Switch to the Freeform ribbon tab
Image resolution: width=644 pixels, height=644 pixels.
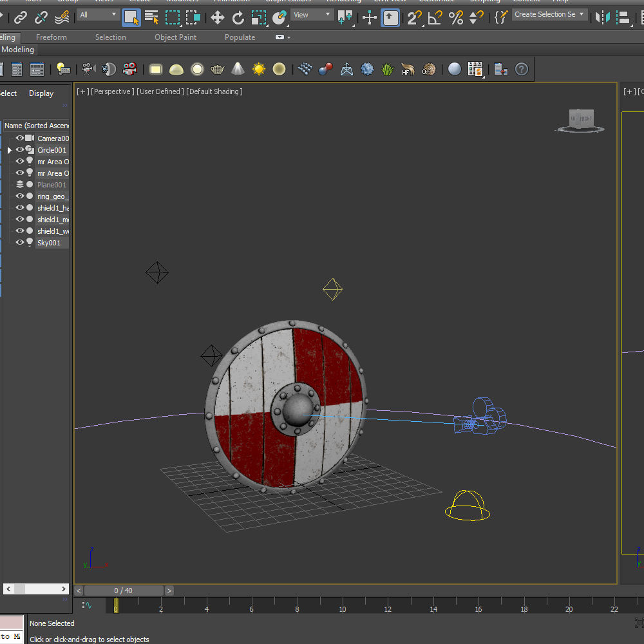pyautogui.click(x=52, y=37)
